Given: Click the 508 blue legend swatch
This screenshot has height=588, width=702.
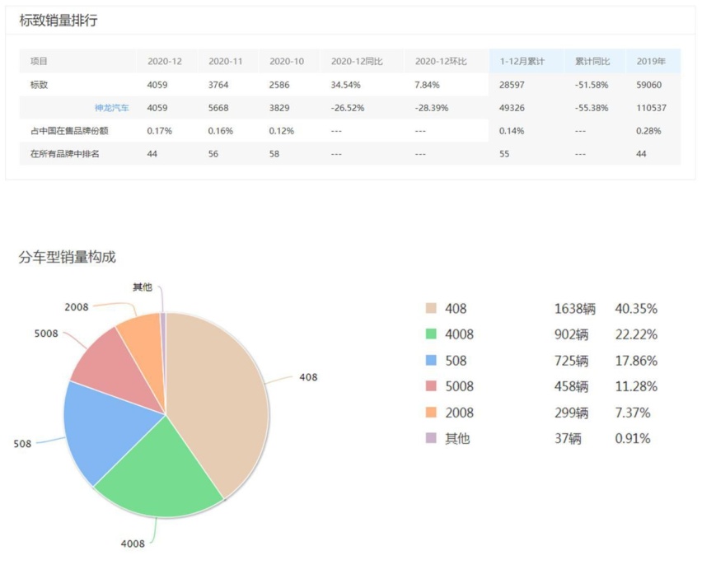Looking at the screenshot, I should click(431, 360).
